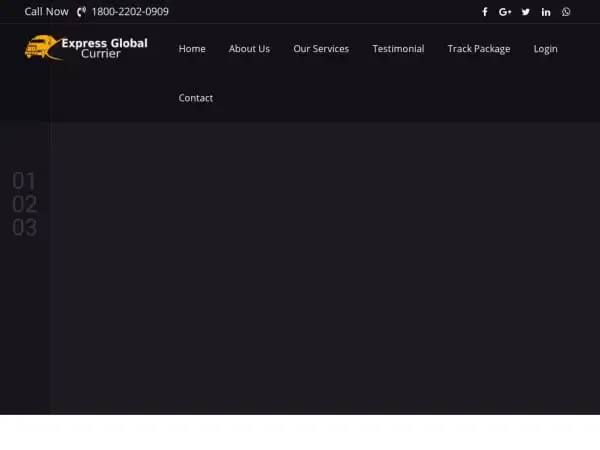Open Our Services menu item

point(321,49)
